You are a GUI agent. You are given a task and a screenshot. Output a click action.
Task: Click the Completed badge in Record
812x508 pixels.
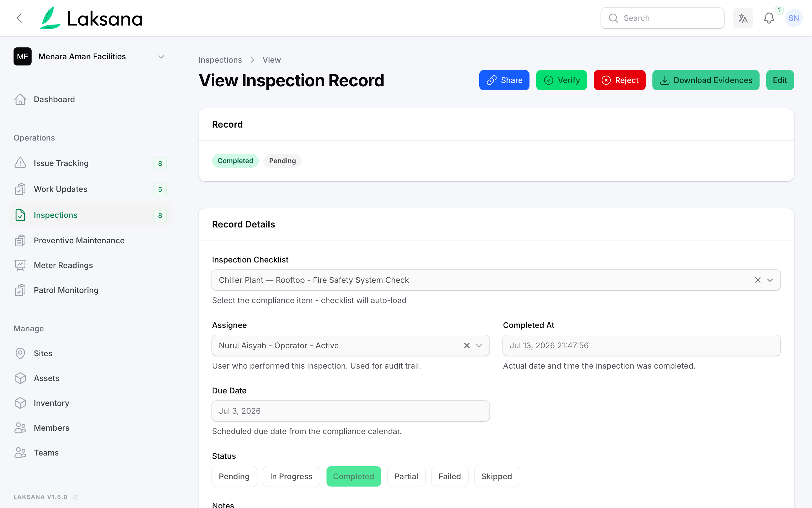[235, 161]
